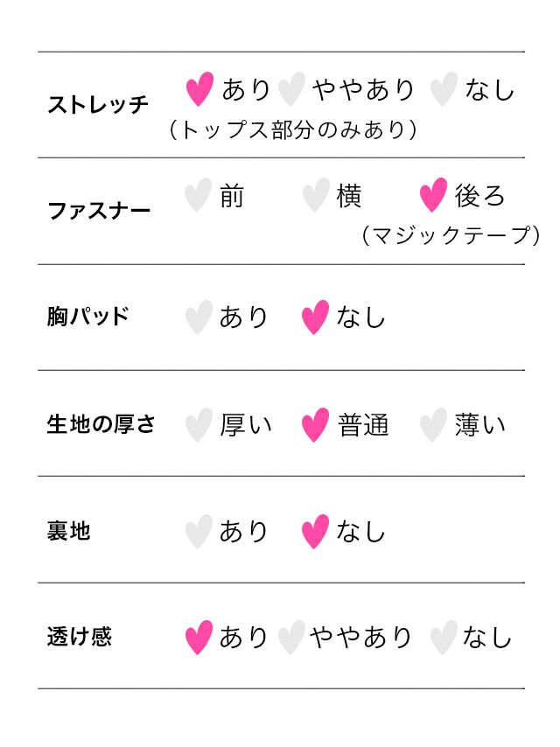Click gray heart beside ファスナー 前
This screenshot has height=747, width=560.
coord(199,195)
